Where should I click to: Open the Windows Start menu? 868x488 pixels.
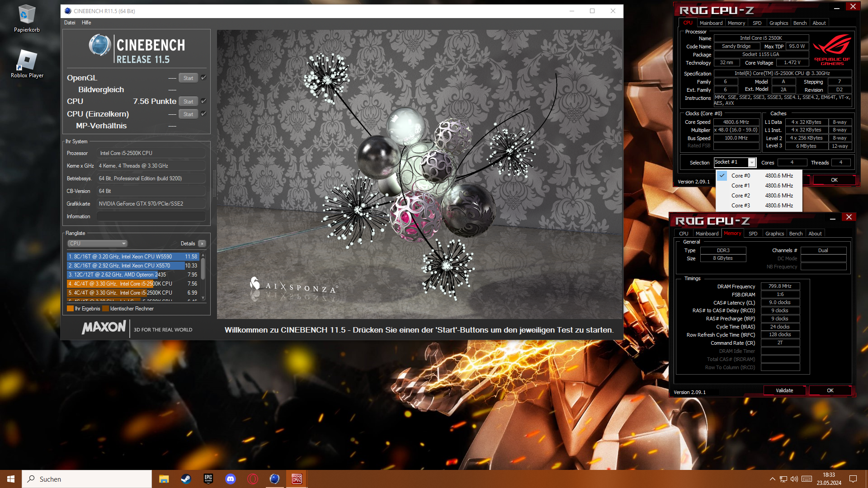pyautogui.click(x=11, y=479)
